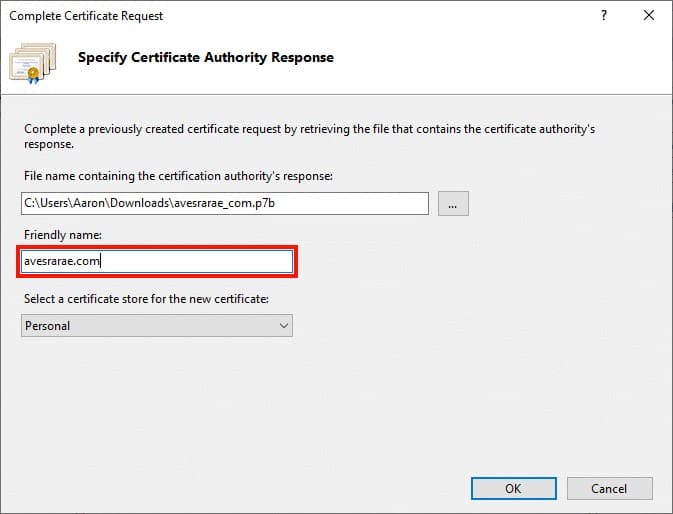673x514 pixels.
Task: Click the "Friendly name:" label
Action: 60,234
